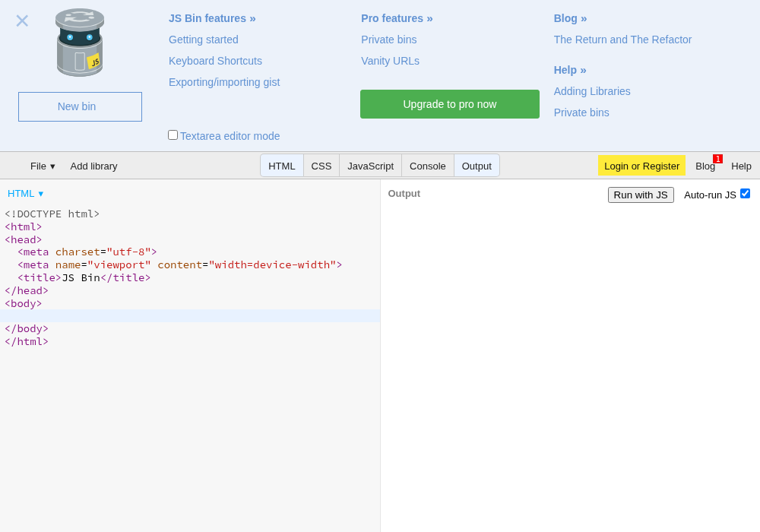Open Getting started guide
This screenshot has height=532, width=760.
click(204, 40)
